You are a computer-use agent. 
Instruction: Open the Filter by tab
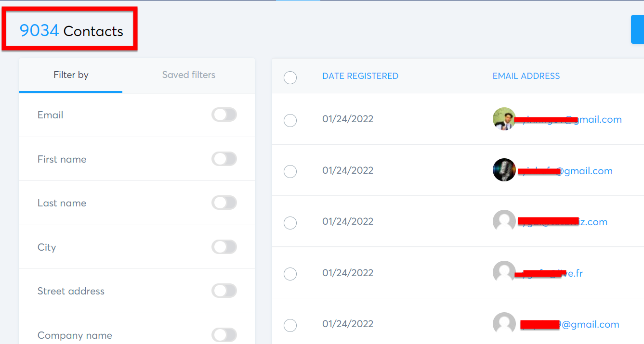(x=71, y=75)
